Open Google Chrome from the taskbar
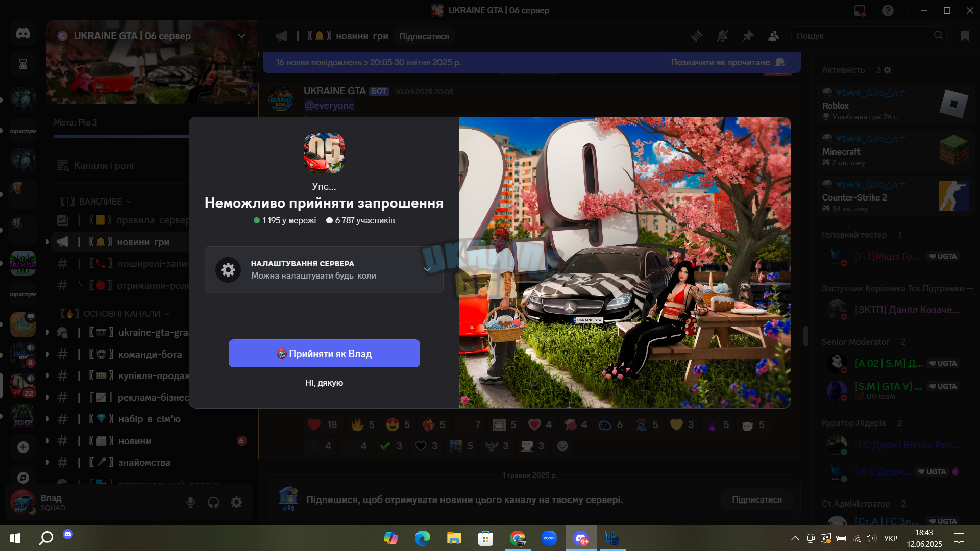This screenshot has height=551, width=980. 518,538
